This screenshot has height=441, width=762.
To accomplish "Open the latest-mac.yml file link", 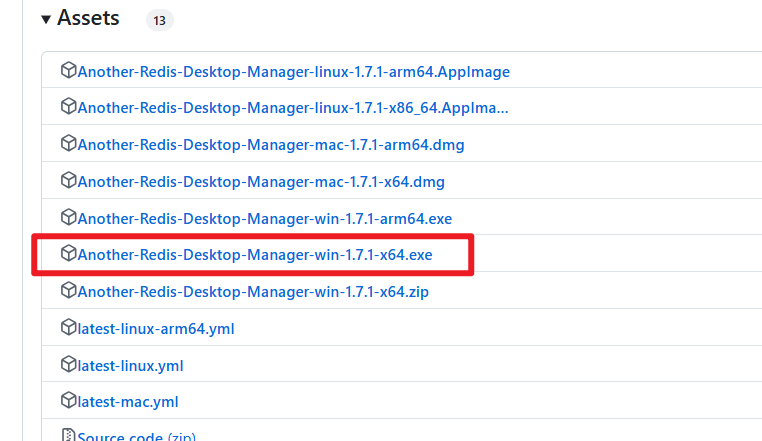I will coord(128,402).
